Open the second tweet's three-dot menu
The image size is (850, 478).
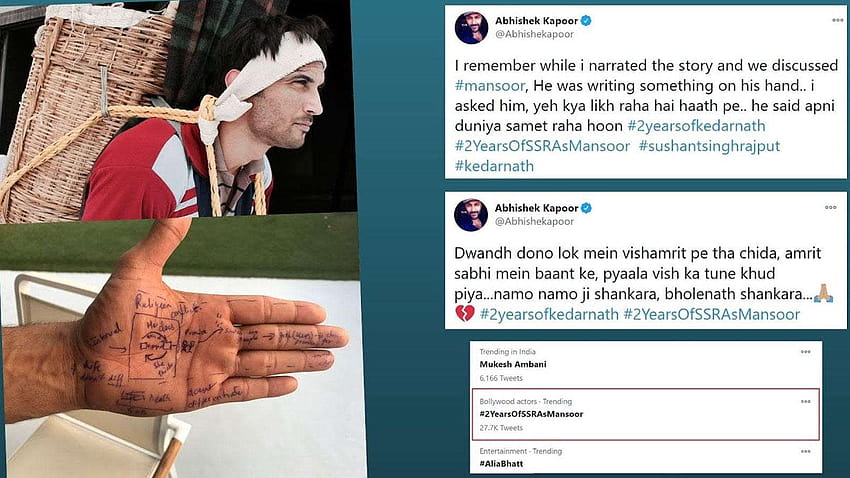point(830,208)
